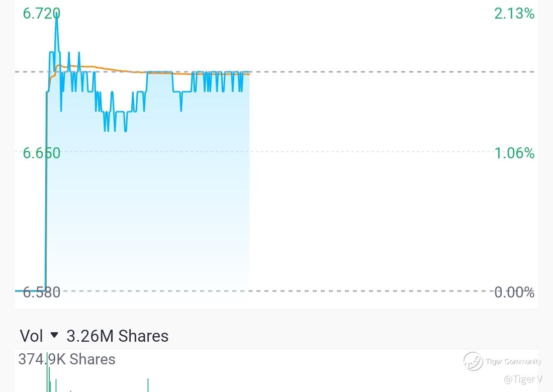Select the @Tiger V username
The width and height of the screenshot is (553, 392).
[x=523, y=379]
